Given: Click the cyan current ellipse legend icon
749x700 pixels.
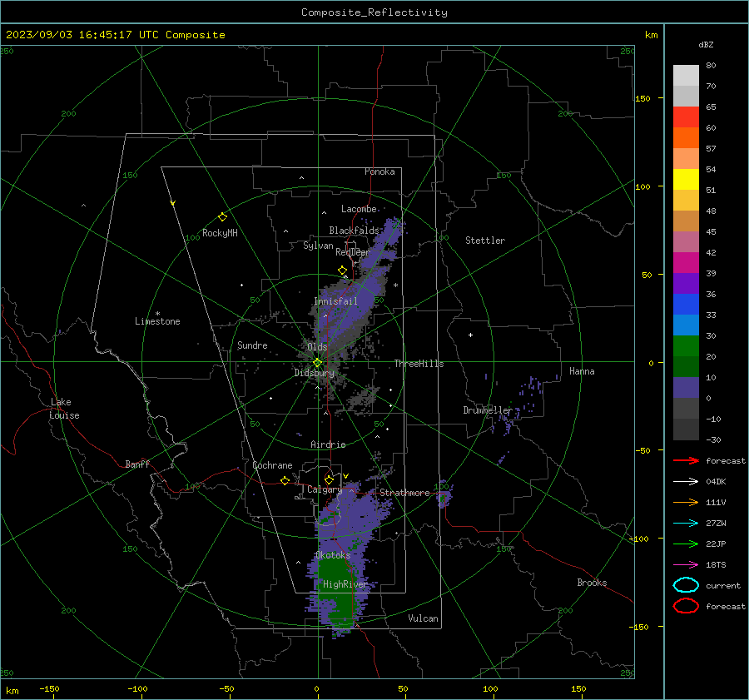Looking at the screenshot, I should click(686, 585).
